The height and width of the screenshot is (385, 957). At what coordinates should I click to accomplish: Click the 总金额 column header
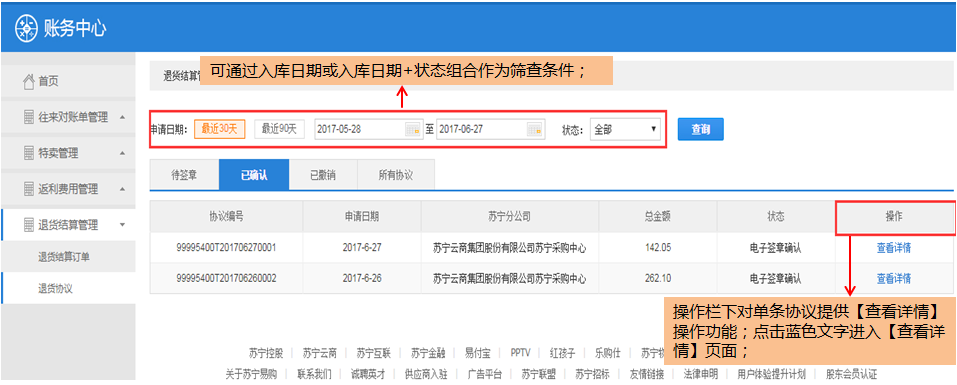pos(658,217)
